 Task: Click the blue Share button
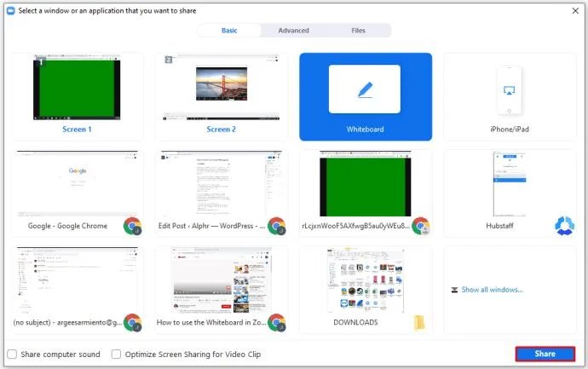545,354
